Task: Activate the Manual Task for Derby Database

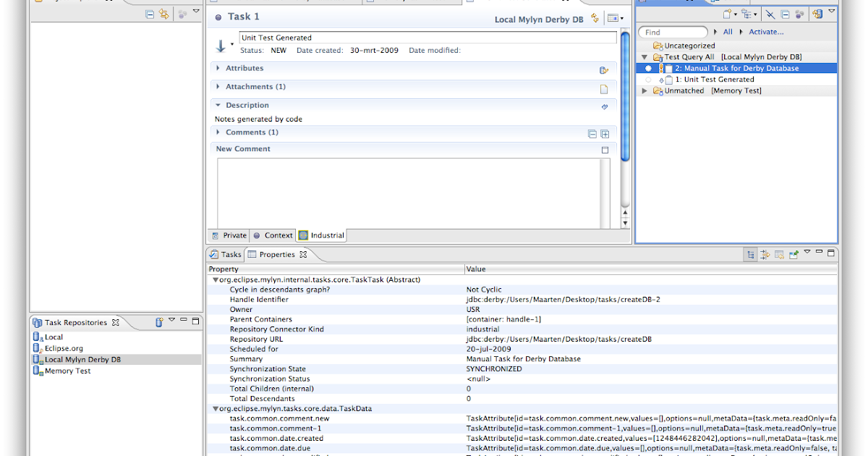Action: coord(648,67)
